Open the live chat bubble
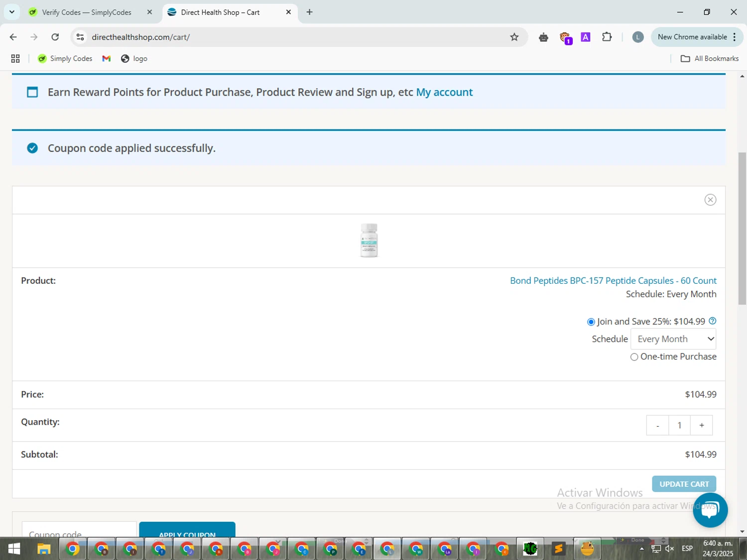This screenshot has width=747, height=560. [710, 510]
